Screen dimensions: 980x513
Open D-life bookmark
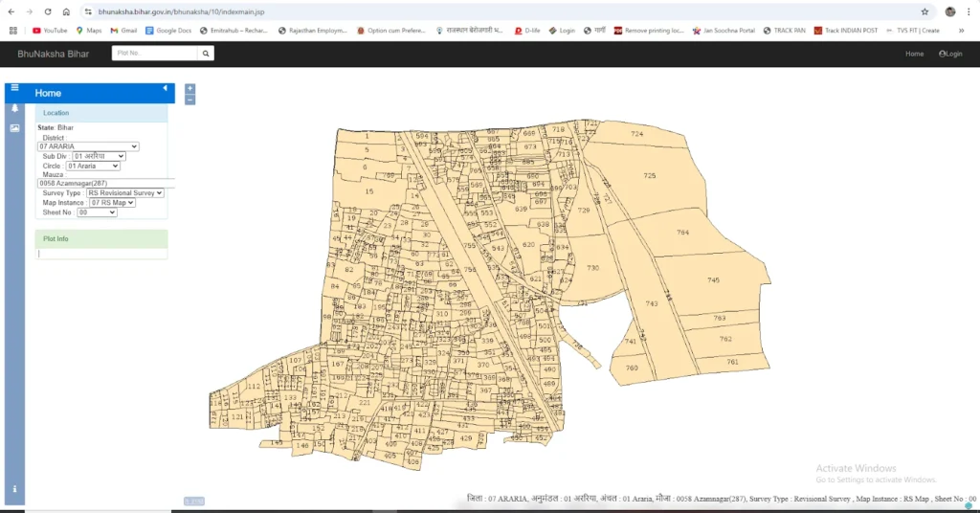point(527,30)
